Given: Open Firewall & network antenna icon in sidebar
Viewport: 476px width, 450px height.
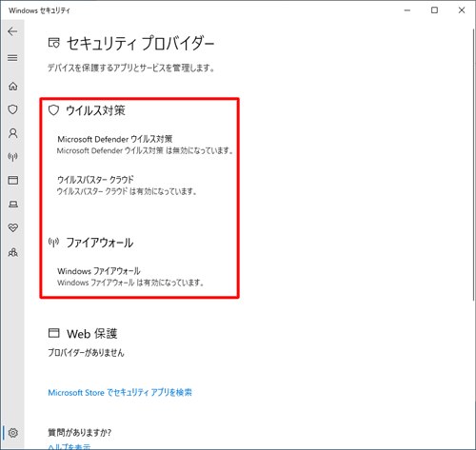Looking at the screenshot, I should click(13, 157).
